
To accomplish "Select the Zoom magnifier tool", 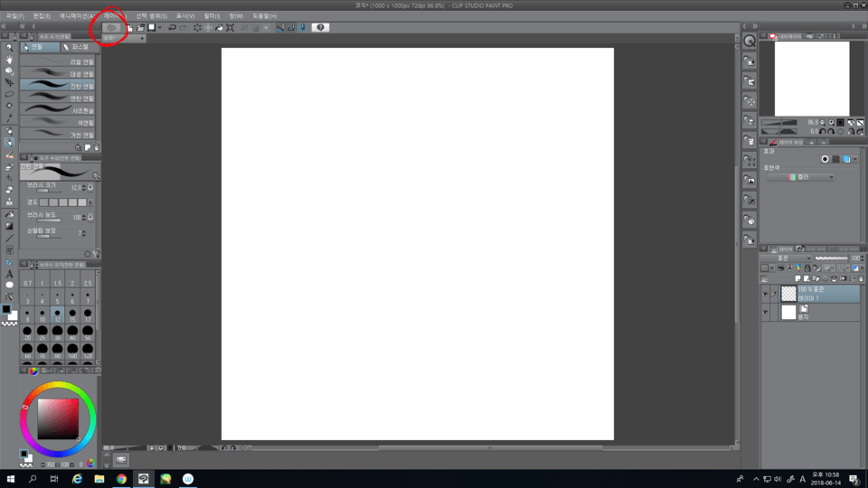I will point(9,47).
